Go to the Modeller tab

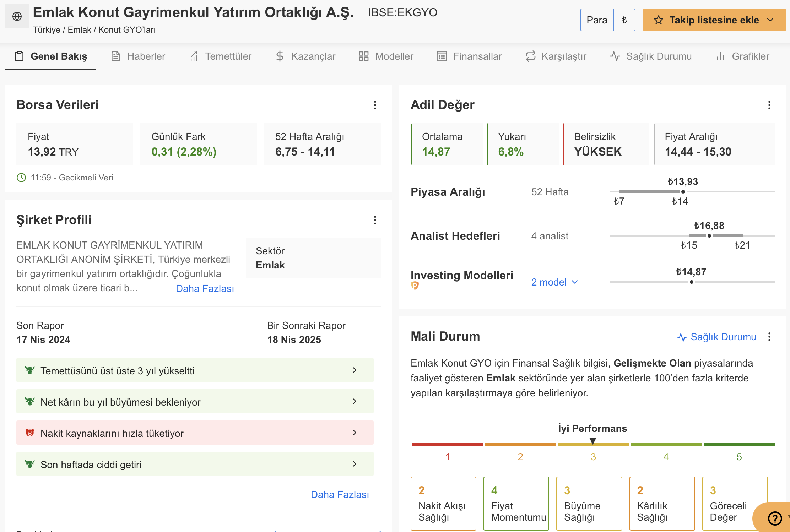(x=386, y=56)
